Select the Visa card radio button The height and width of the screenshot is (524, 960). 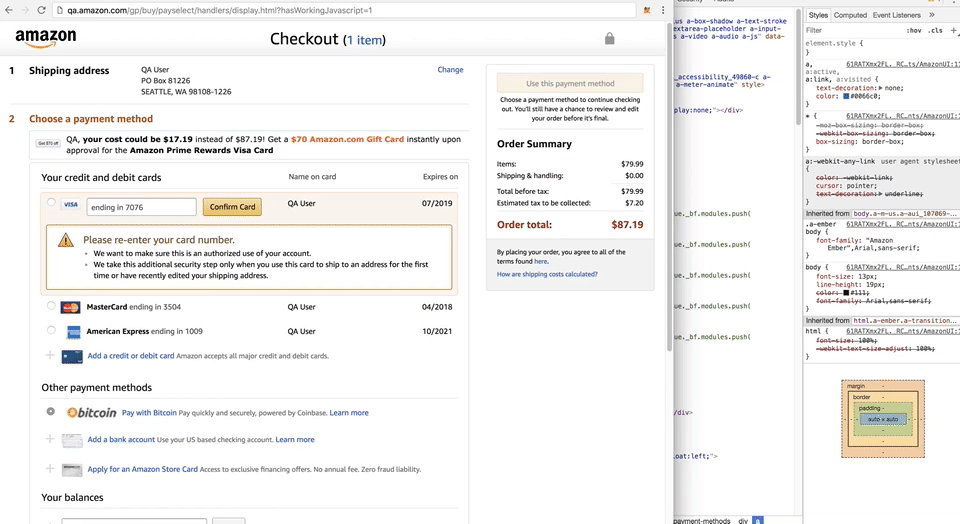point(52,203)
